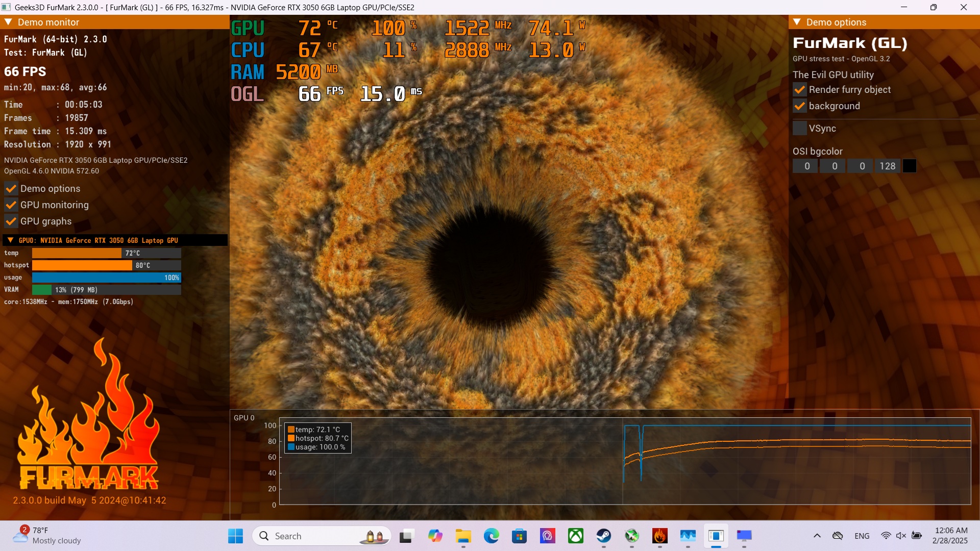
Task: Open the clock and date panel
Action: click(x=950, y=536)
